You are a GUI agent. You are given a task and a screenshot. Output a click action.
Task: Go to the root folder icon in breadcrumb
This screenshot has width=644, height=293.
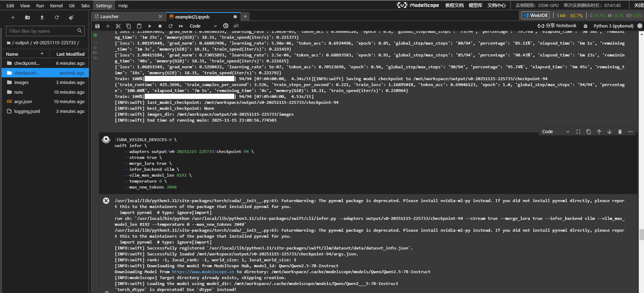click(9, 43)
